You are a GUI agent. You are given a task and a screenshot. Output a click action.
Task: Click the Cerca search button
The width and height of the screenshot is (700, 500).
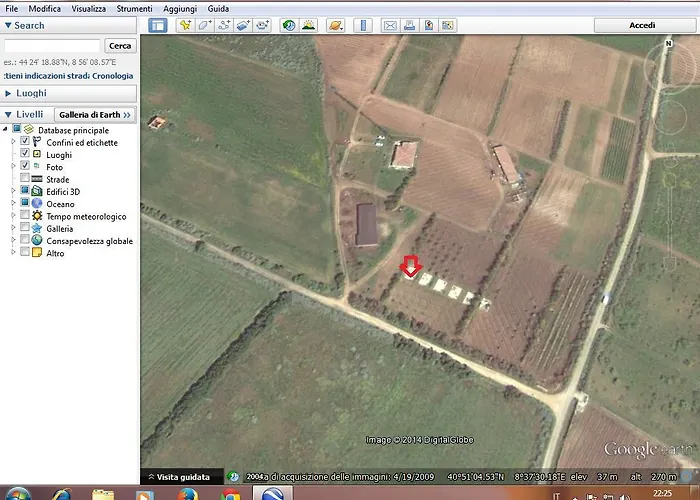click(x=119, y=46)
